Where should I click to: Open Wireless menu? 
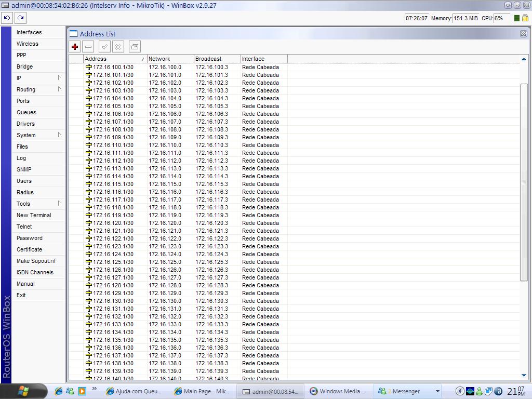38,44
